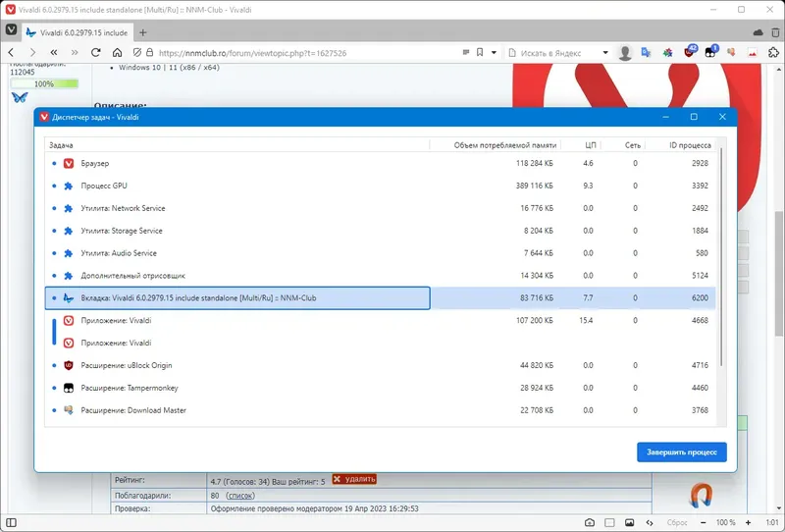
Task: Go forward with the Forward arrow
Action: pyautogui.click(x=32, y=53)
